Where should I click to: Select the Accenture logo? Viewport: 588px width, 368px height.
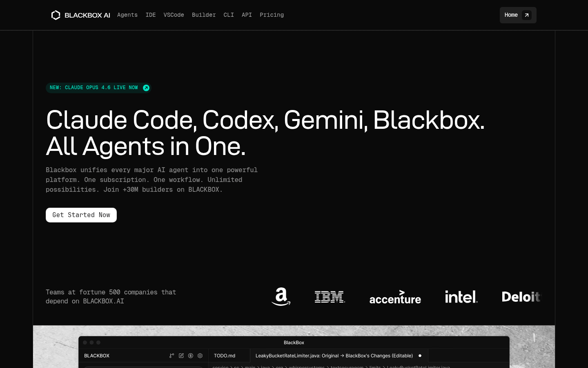395,297
